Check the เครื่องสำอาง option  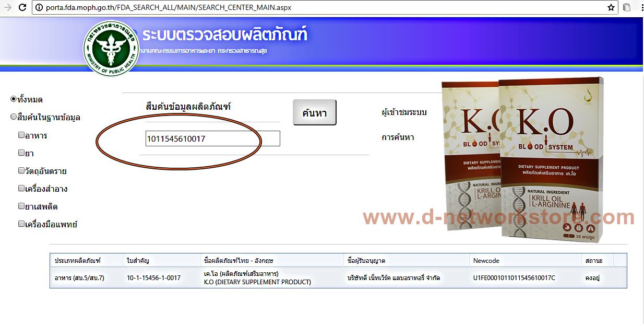pyautogui.click(x=21, y=188)
